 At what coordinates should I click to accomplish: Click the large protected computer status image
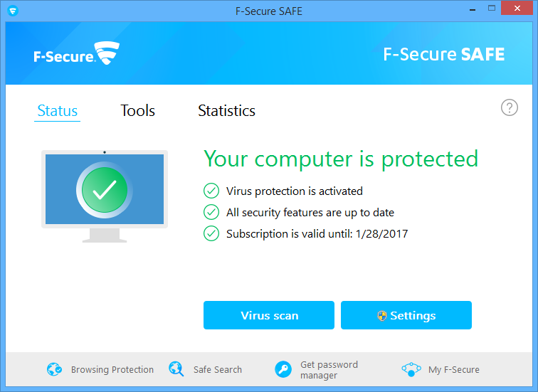click(x=105, y=196)
